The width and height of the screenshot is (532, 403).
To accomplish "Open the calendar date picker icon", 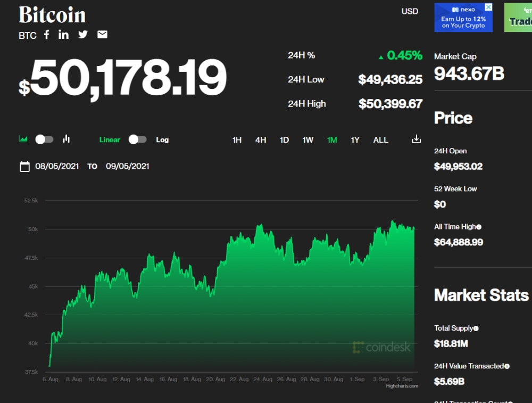I will [24, 167].
